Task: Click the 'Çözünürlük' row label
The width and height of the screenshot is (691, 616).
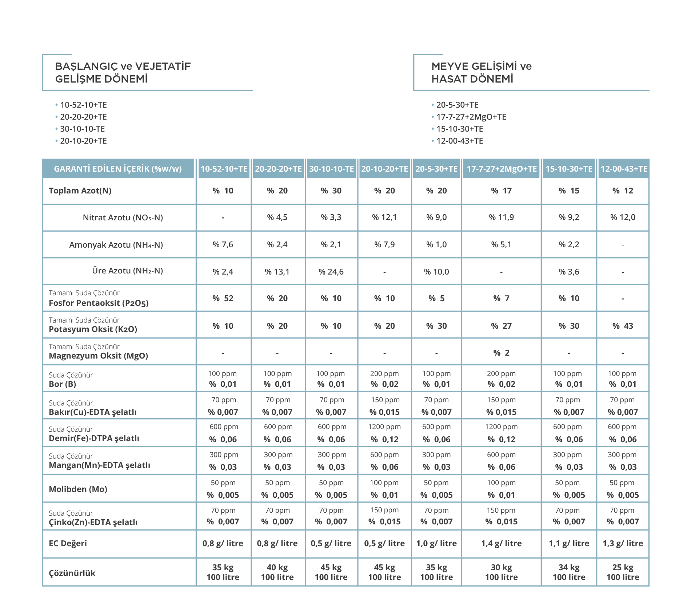Action: (x=72, y=573)
